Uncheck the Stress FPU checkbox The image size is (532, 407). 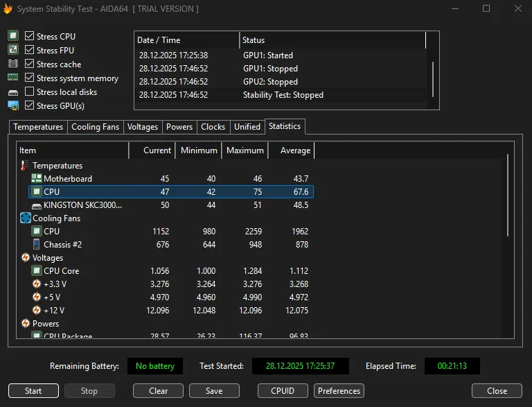(x=30, y=50)
